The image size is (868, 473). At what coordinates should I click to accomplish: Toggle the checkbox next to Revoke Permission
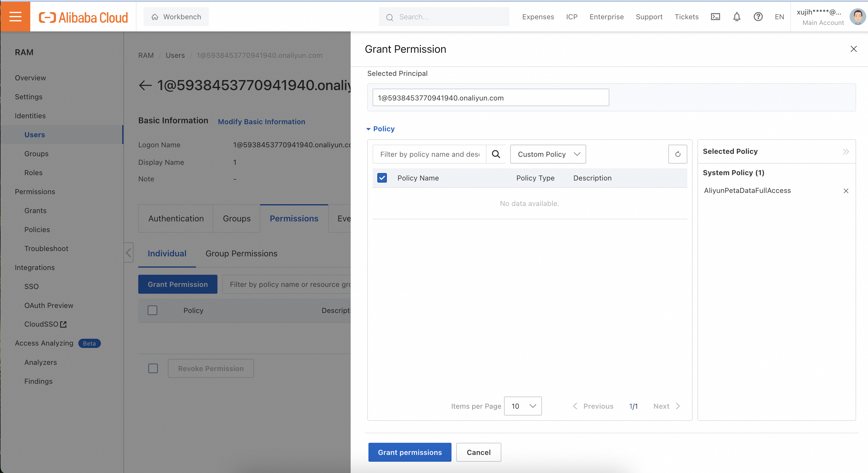point(153,368)
